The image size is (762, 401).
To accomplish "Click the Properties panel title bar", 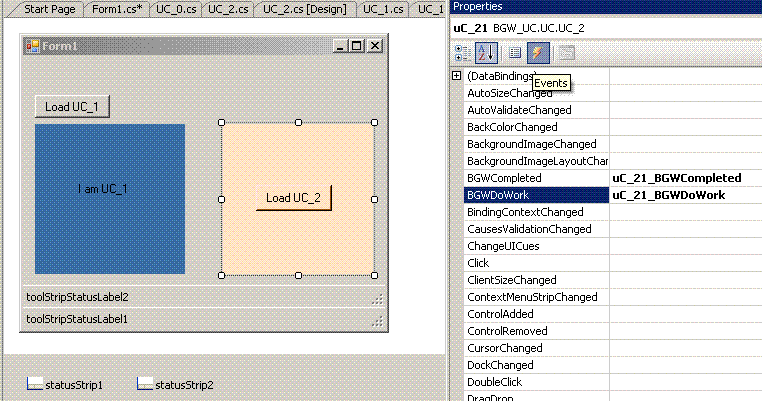I will (x=606, y=7).
